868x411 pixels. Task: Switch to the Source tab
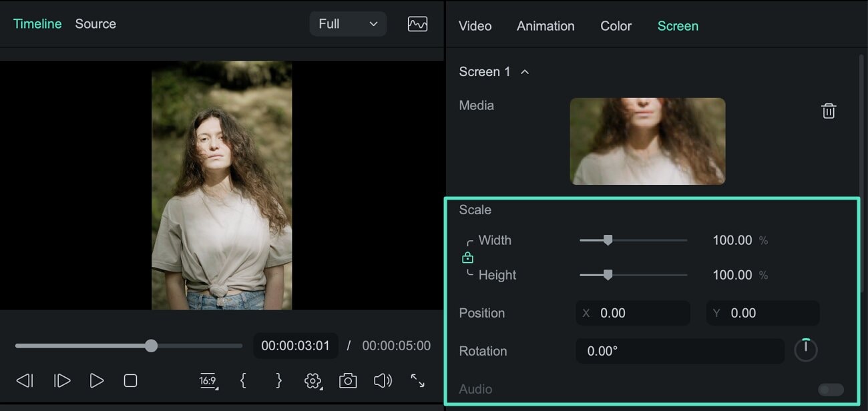click(95, 24)
